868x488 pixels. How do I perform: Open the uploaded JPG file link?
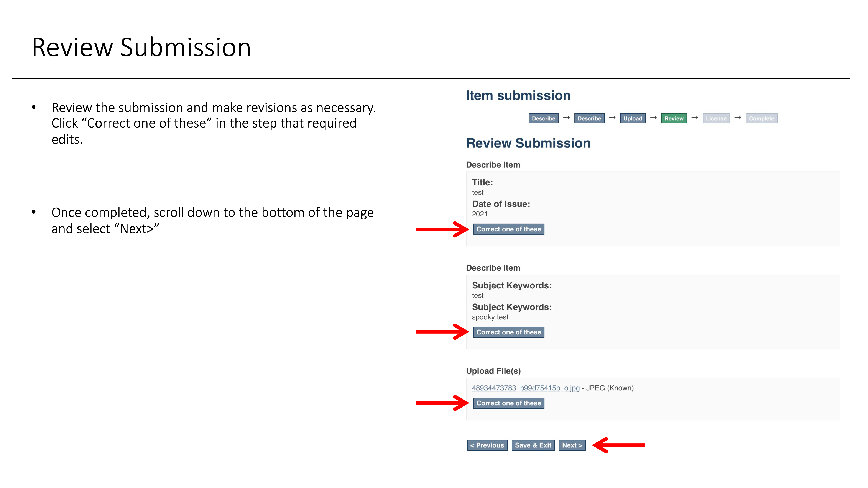tap(526, 388)
